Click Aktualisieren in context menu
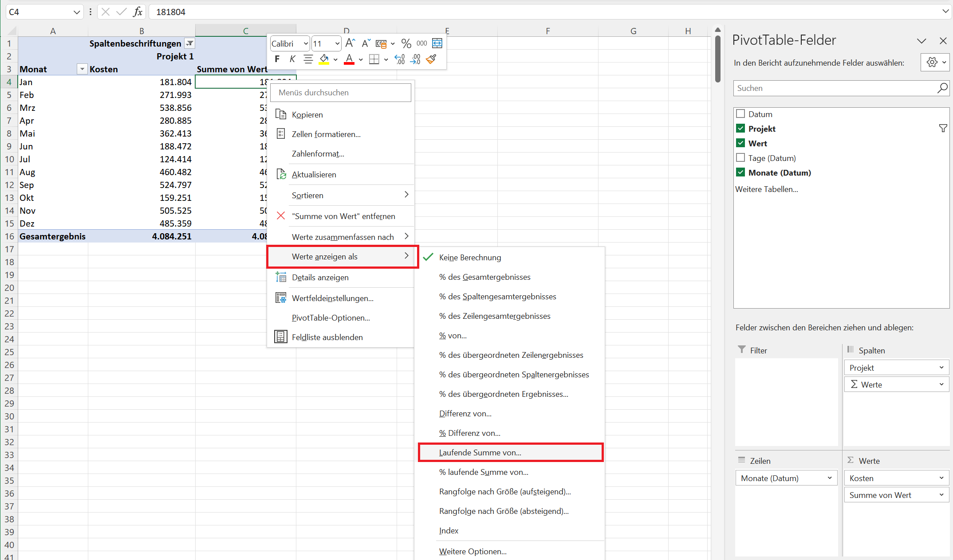This screenshot has height=560, width=953. [341, 174]
